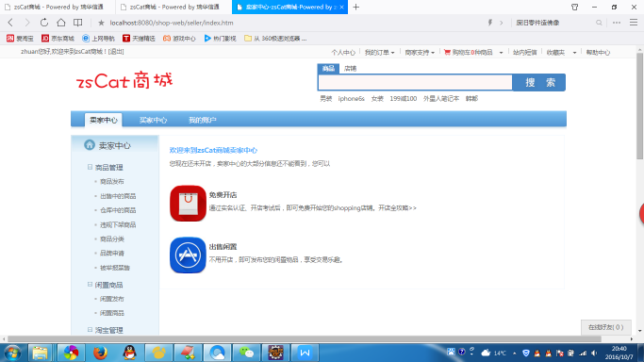Click the iphone6s hot search keyword

tap(351, 98)
